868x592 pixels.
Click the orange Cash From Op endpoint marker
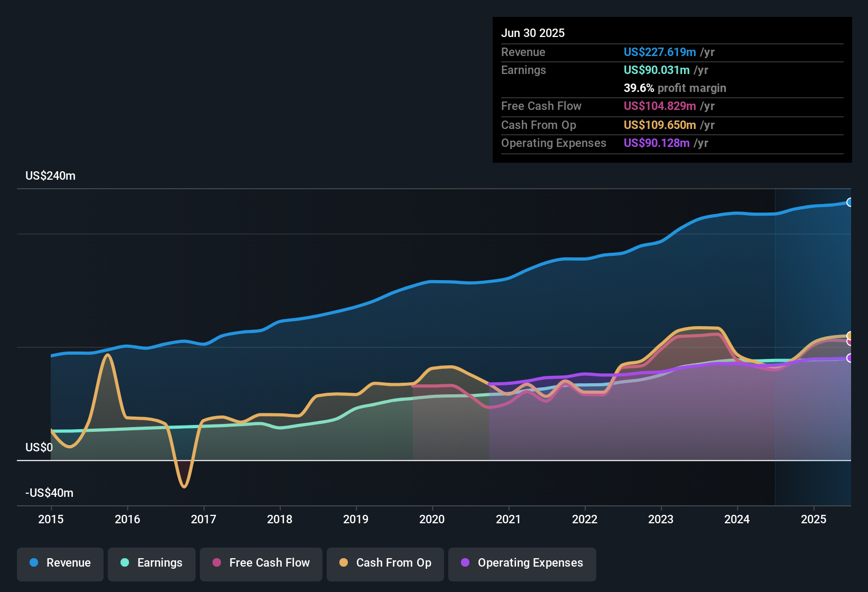click(849, 336)
